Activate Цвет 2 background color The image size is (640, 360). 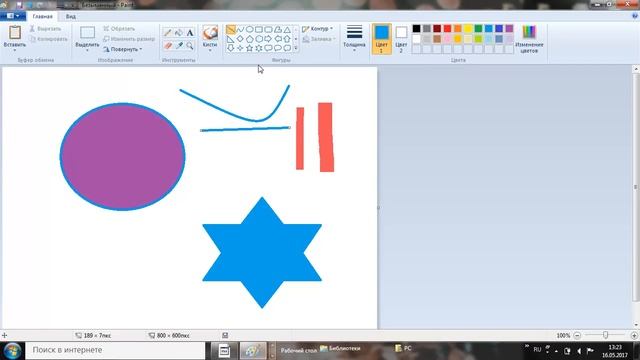tap(401, 39)
